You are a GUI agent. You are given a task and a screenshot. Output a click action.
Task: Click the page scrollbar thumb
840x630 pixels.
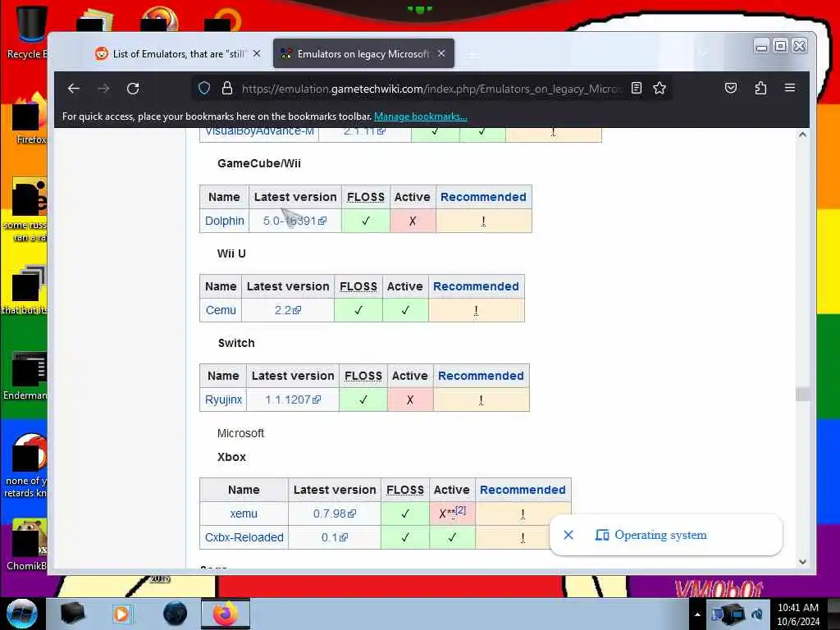802,394
